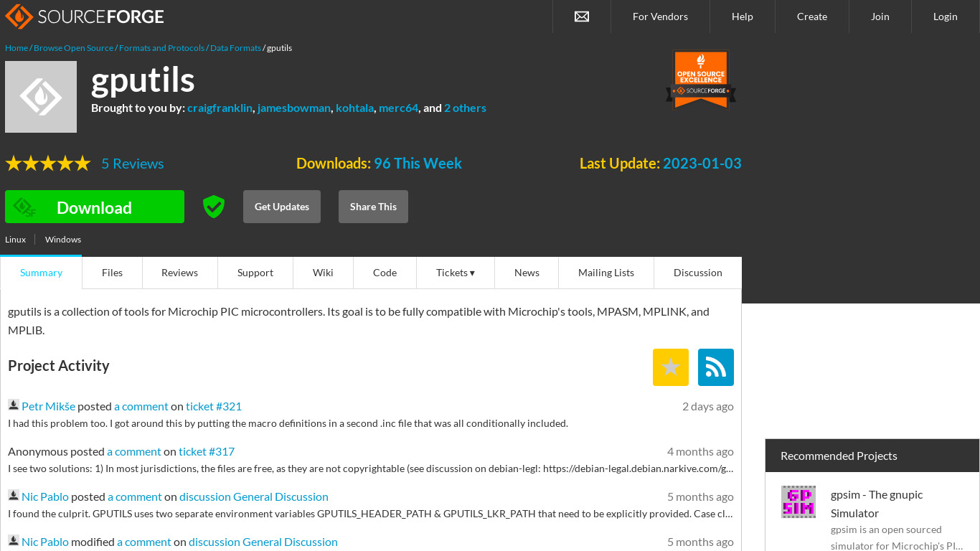Click the '2 days ago' timestamp
This screenshot has height=551, width=980.
pyautogui.click(x=708, y=406)
